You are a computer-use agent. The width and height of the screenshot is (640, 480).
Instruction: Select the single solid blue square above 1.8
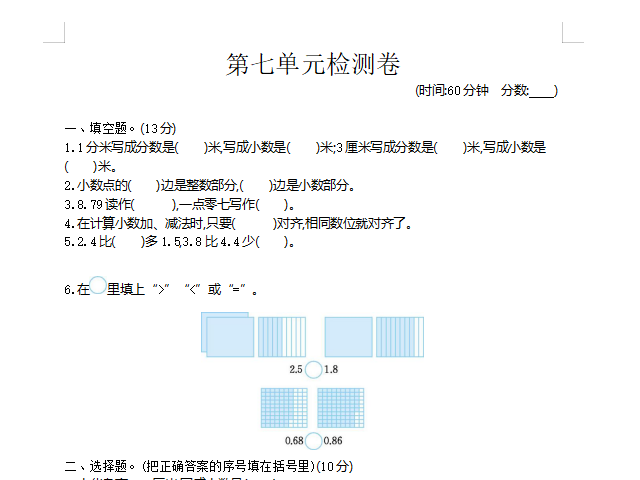tap(347, 336)
